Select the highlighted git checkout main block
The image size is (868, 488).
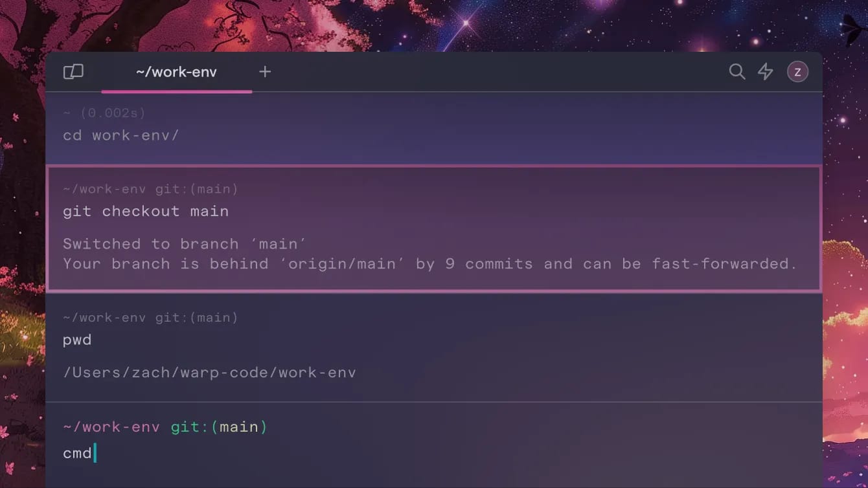coord(434,230)
